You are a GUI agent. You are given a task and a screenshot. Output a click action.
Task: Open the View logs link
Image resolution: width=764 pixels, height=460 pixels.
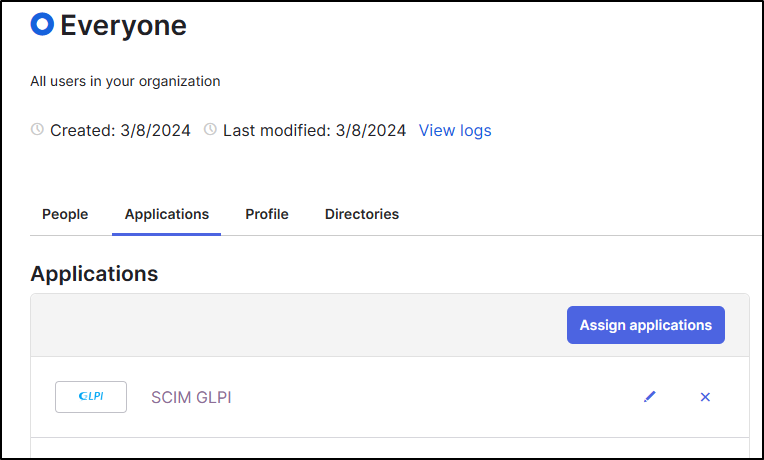point(455,130)
